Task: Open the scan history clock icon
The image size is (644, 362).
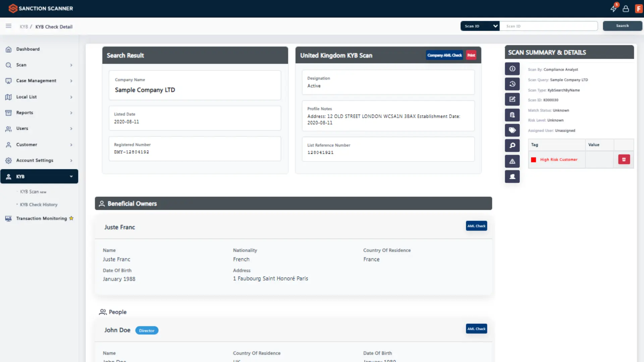Action: click(512, 84)
